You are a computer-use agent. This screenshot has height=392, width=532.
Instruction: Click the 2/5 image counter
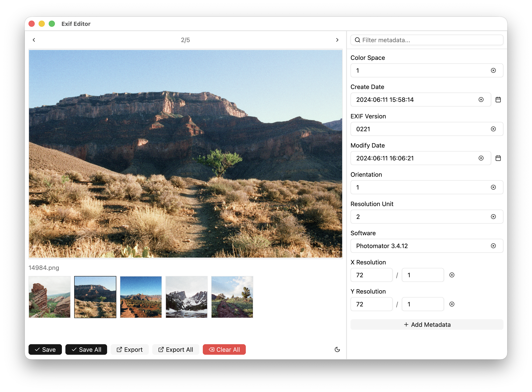click(x=185, y=40)
